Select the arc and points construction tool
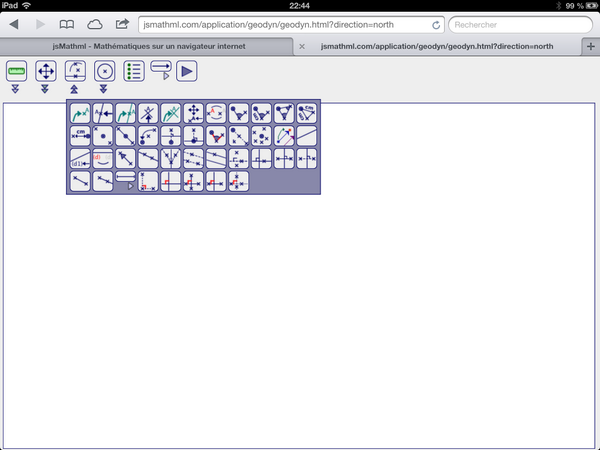The width and height of the screenshot is (600, 450). click(x=75, y=71)
